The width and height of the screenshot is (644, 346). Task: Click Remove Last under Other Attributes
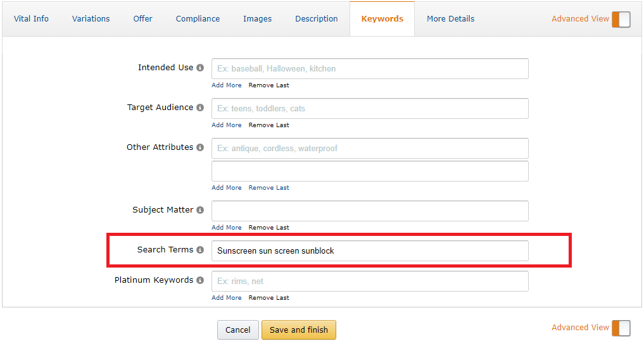(268, 188)
